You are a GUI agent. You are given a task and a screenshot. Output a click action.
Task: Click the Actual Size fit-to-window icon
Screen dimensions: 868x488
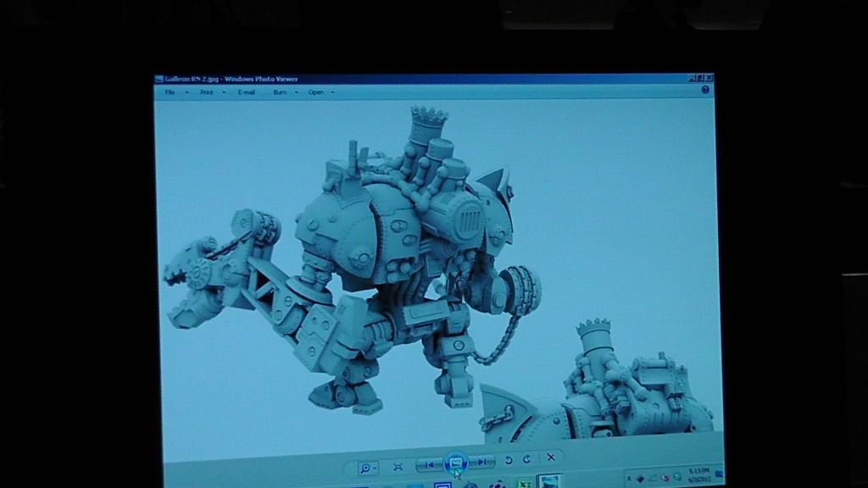(398, 467)
